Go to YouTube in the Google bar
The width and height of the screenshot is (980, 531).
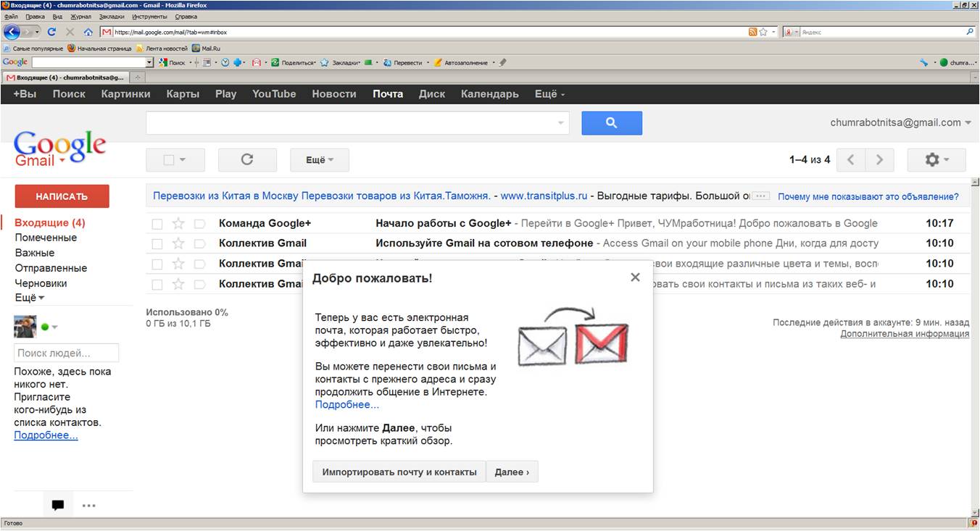pyautogui.click(x=274, y=93)
